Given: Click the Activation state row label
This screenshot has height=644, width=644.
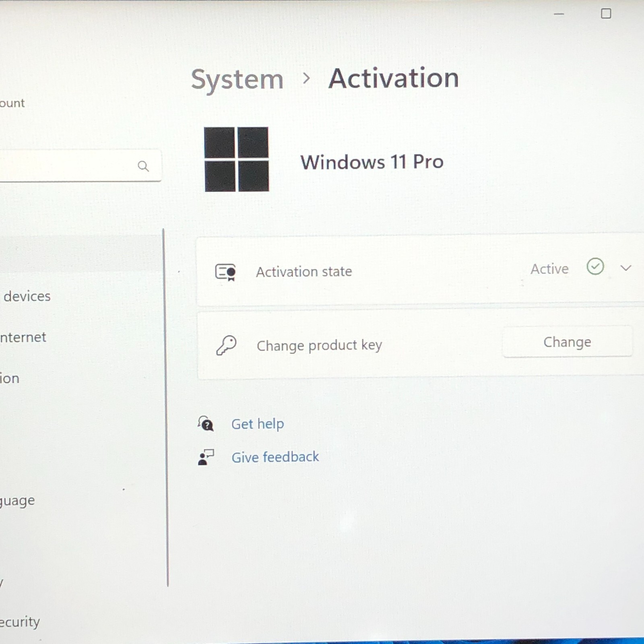Looking at the screenshot, I should coord(304,272).
